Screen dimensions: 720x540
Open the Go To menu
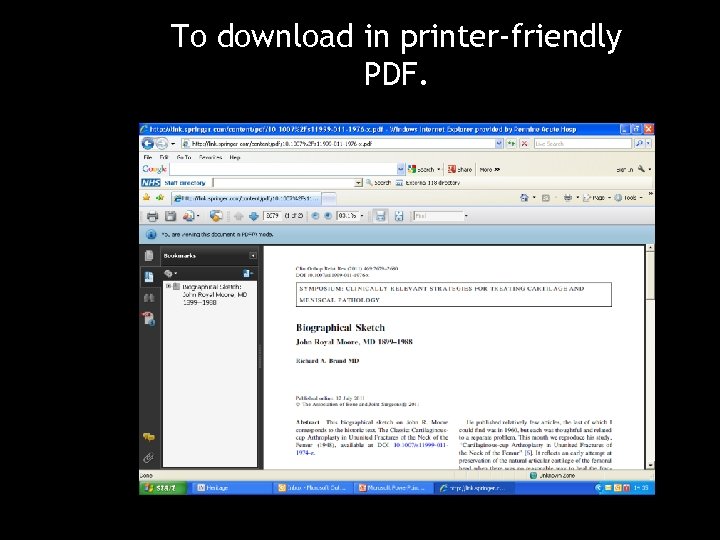coord(184,157)
